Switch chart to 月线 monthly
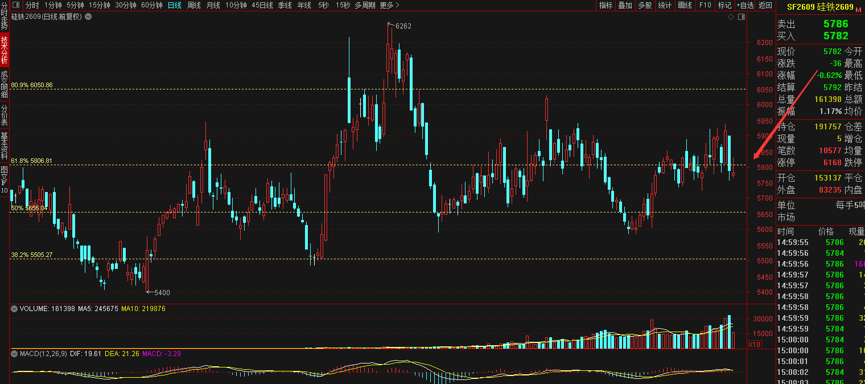The image size is (865, 384). pos(213,5)
